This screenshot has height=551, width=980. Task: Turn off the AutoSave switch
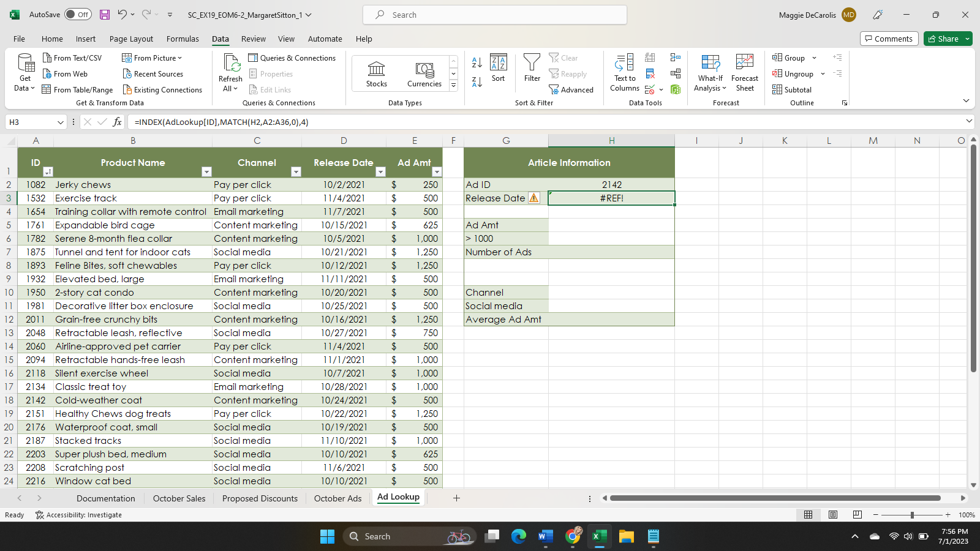click(x=78, y=14)
